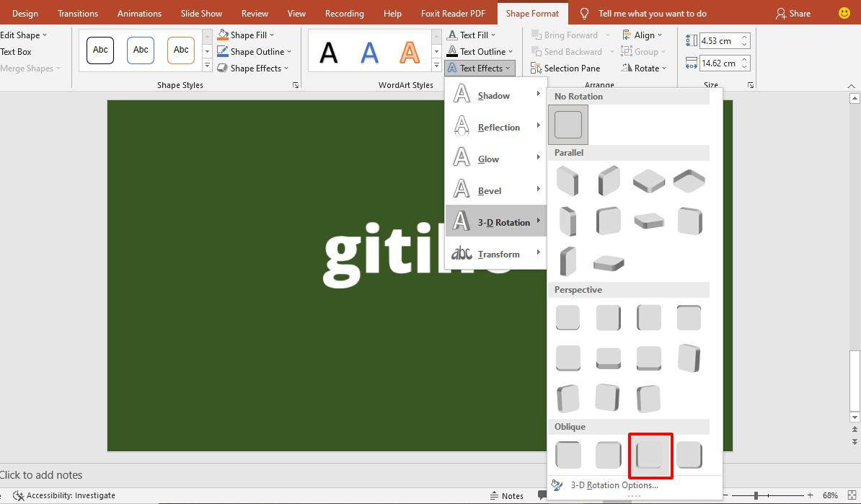This screenshot has height=504, width=861.
Task: Click the shape width input field
Action: pyautogui.click(x=719, y=63)
